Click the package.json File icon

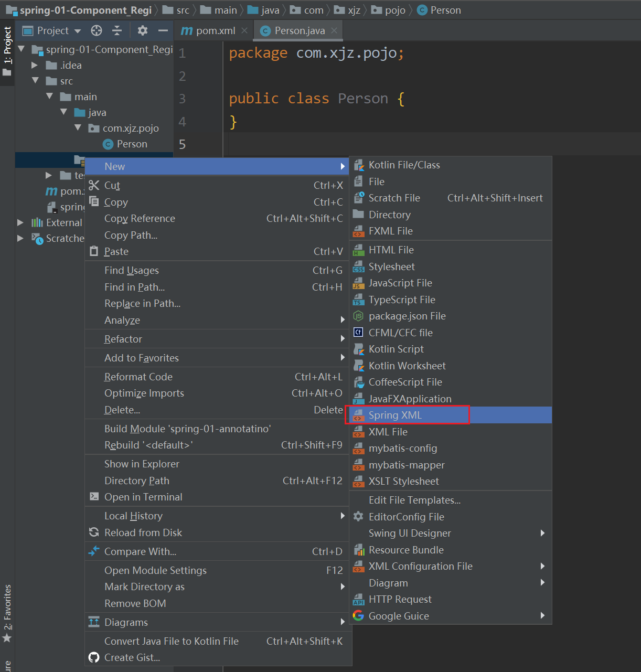point(359,316)
